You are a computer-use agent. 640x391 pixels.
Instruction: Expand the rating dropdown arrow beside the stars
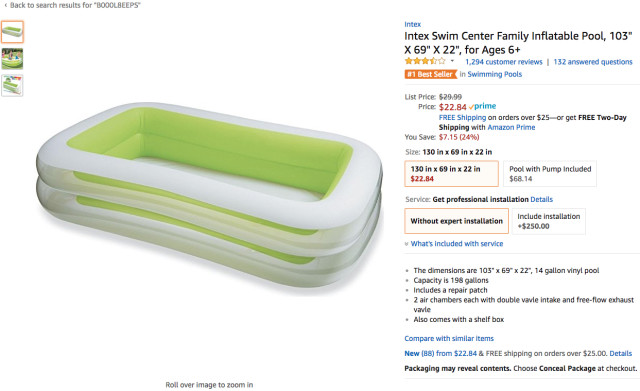(x=452, y=61)
